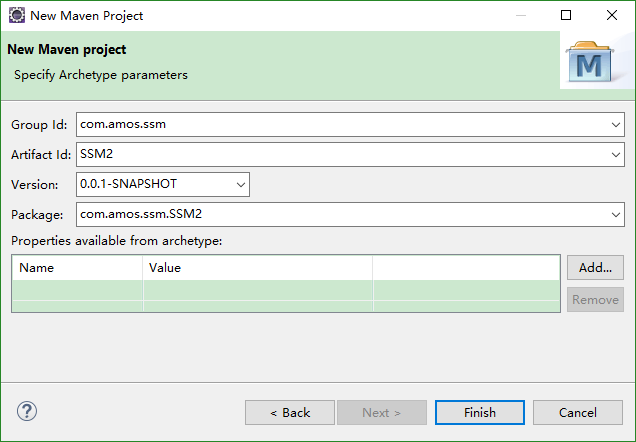636x442 pixels.
Task: Focus the Package field com.amos.ssm.SSM2
Action: [x=350, y=215]
